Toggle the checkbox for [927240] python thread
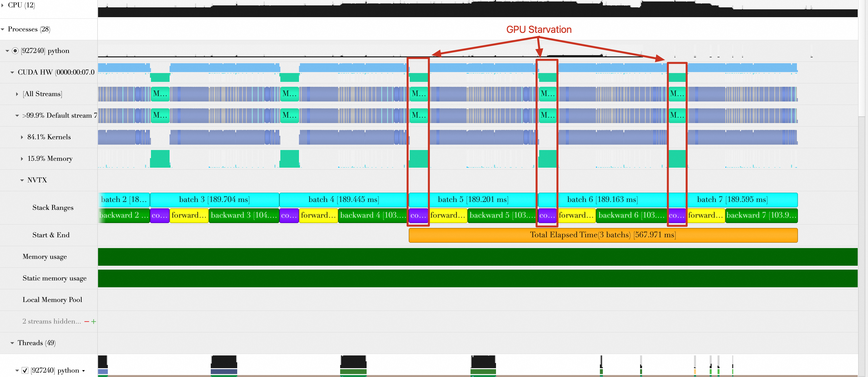Screen dimensions: 868x377 25,370
